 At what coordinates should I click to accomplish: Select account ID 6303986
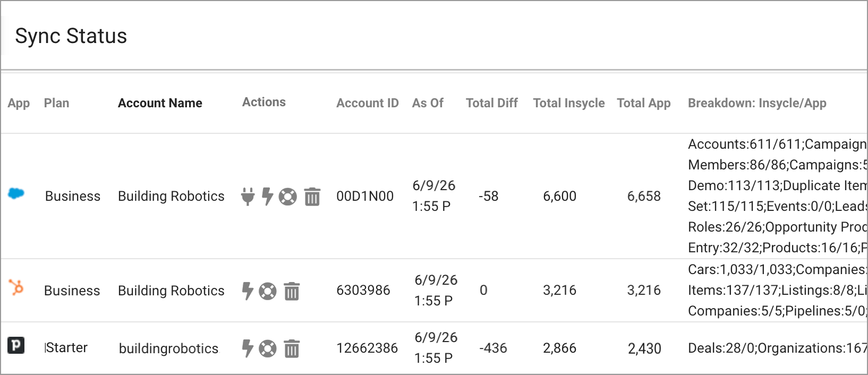click(x=363, y=291)
